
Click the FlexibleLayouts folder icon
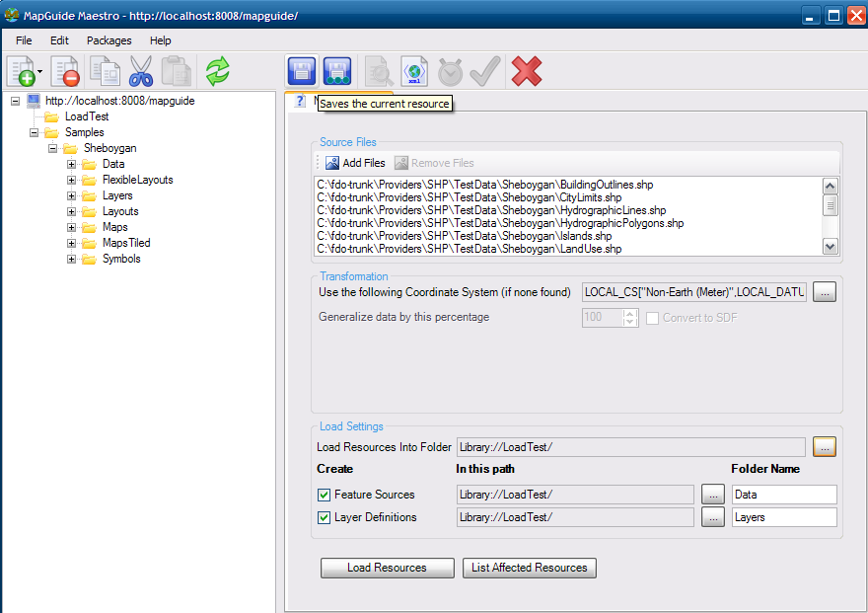point(89,180)
